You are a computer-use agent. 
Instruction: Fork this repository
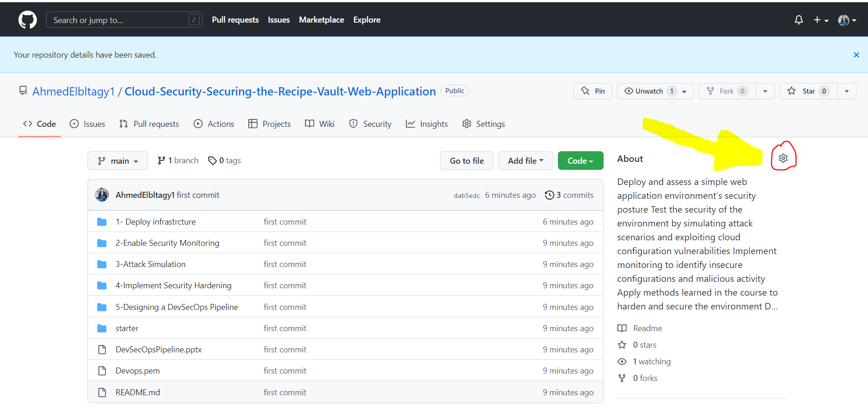[727, 91]
